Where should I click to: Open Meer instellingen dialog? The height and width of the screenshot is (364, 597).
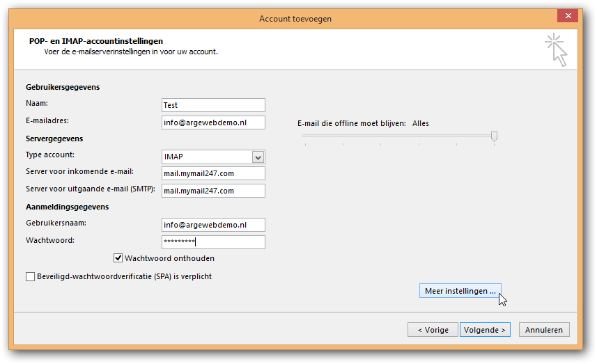460,291
